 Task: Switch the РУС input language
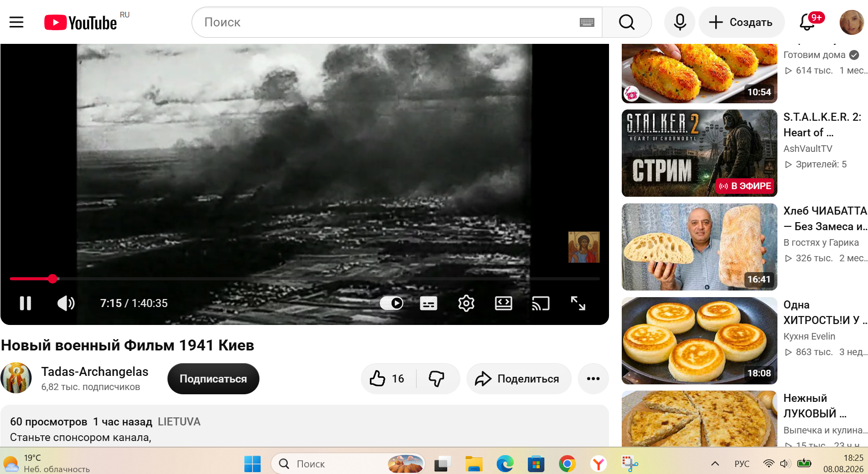[742, 464]
